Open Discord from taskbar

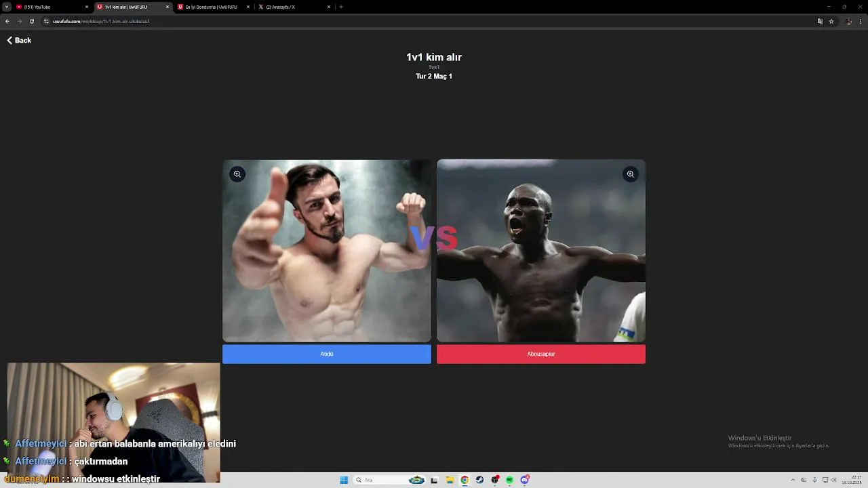pos(524,480)
